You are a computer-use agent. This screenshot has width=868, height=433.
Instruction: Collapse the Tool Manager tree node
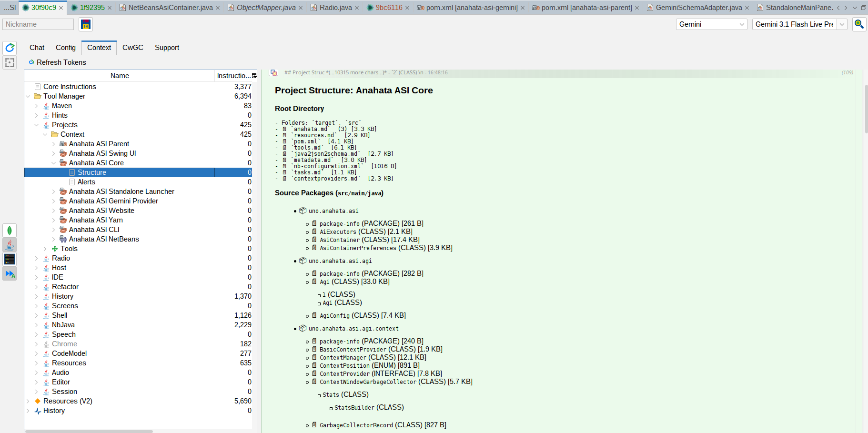coord(28,96)
